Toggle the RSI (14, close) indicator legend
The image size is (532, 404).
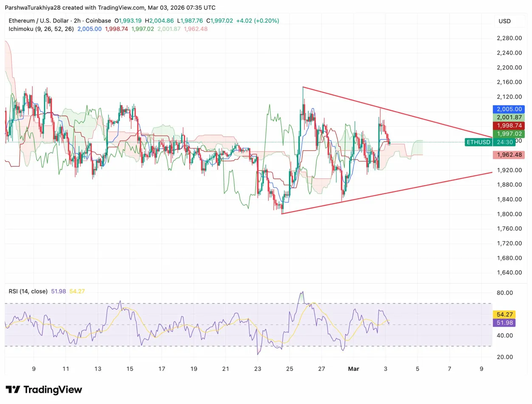tap(28, 291)
